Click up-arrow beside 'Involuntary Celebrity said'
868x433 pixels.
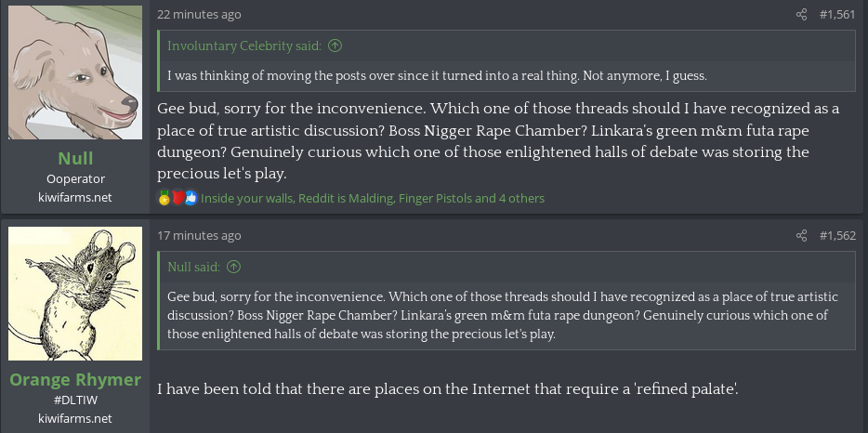coord(335,46)
